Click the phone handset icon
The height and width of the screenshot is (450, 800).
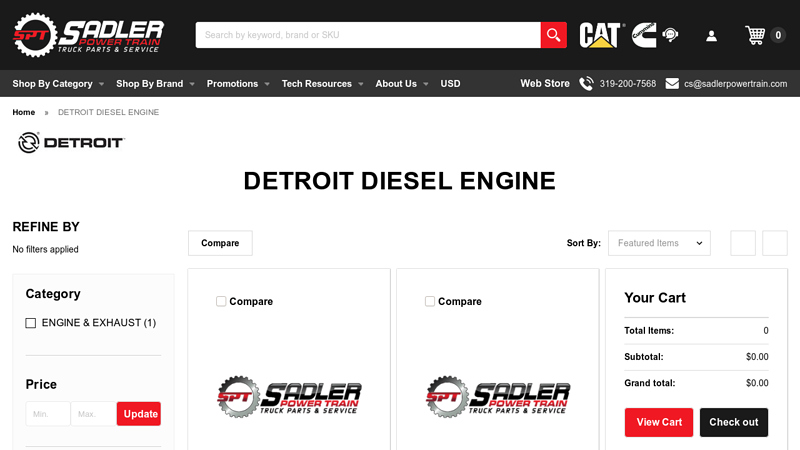click(586, 84)
